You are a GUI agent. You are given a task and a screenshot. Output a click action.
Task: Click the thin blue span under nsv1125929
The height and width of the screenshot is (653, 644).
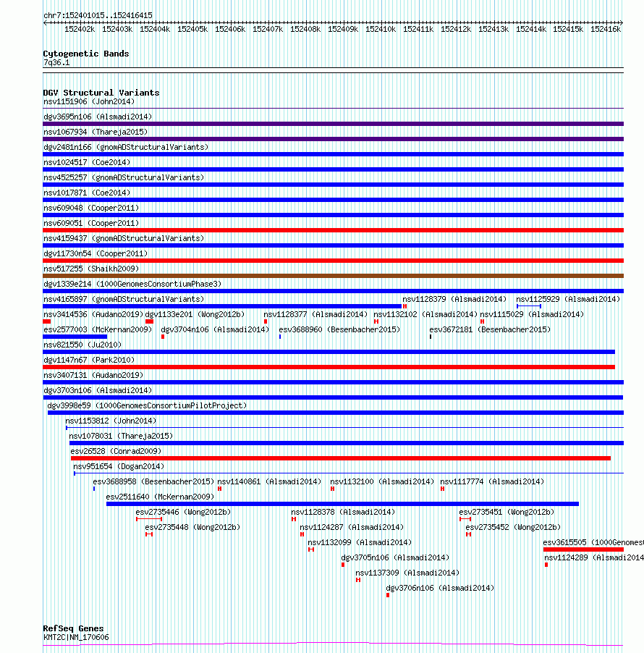click(529, 306)
